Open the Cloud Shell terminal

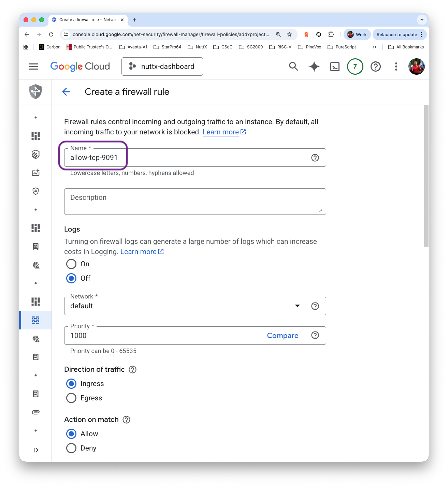[335, 67]
